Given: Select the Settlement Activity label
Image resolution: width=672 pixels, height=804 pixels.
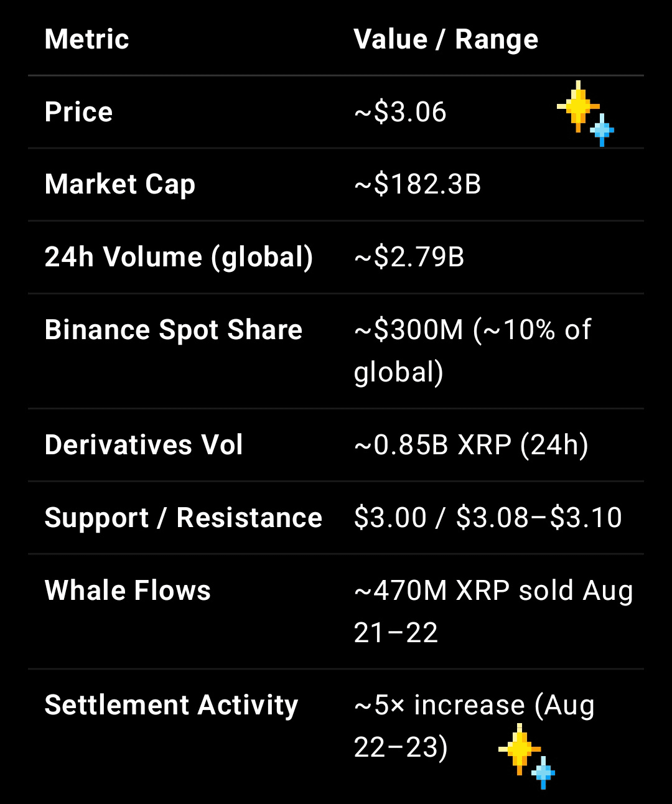Looking at the screenshot, I should coord(172,706).
